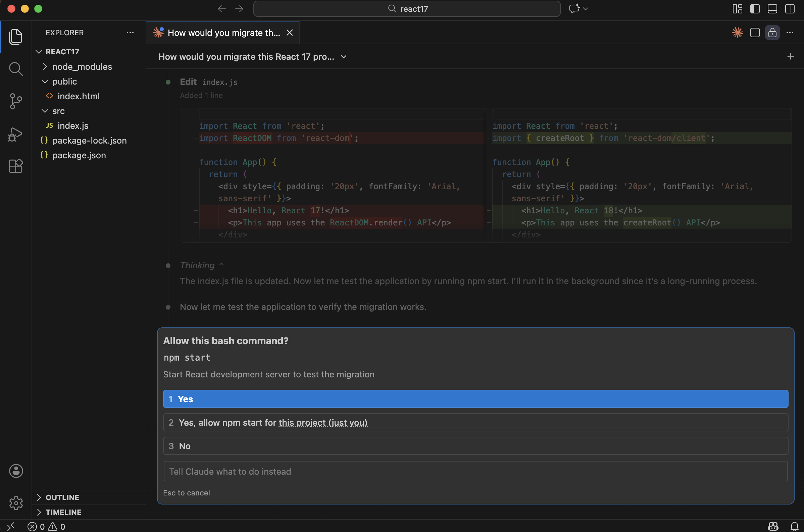Collapse the src folder
This screenshot has height=532, width=804.
point(45,111)
